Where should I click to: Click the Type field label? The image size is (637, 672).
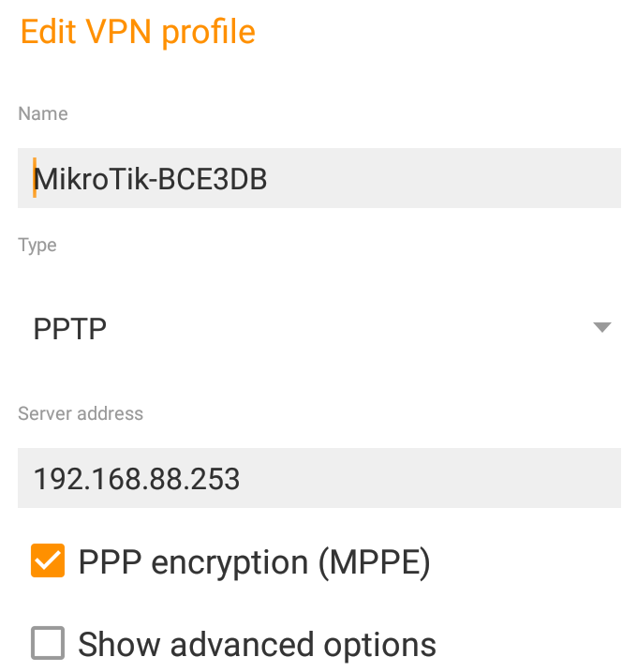coord(37,246)
